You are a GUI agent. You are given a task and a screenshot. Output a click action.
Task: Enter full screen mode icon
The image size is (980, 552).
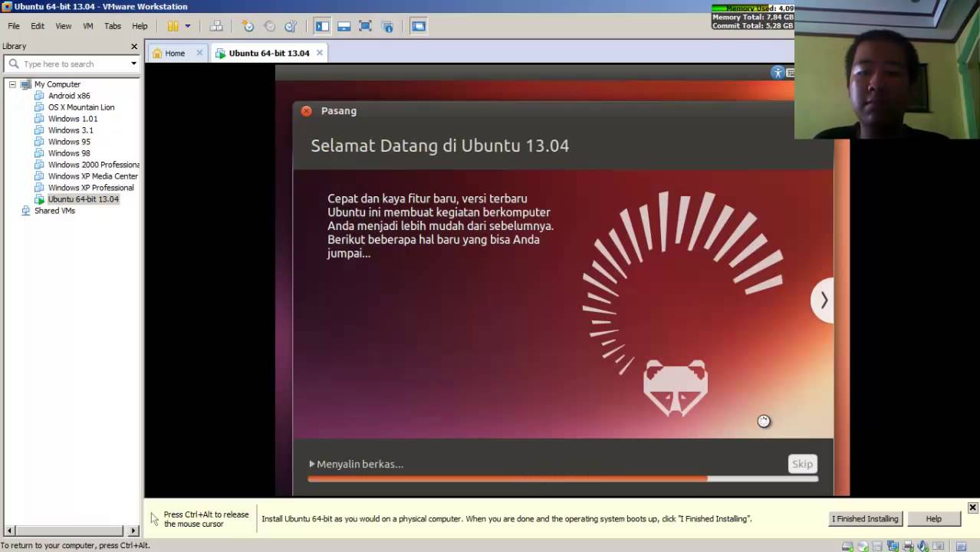[x=365, y=26]
